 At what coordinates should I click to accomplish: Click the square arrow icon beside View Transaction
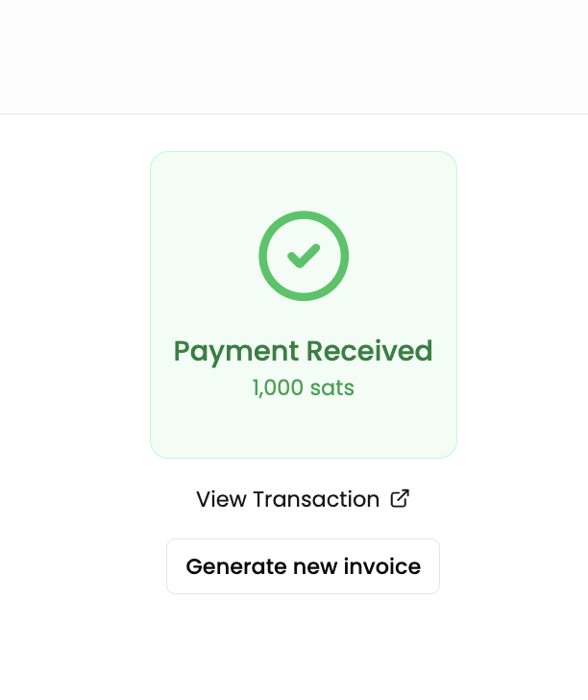(400, 499)
